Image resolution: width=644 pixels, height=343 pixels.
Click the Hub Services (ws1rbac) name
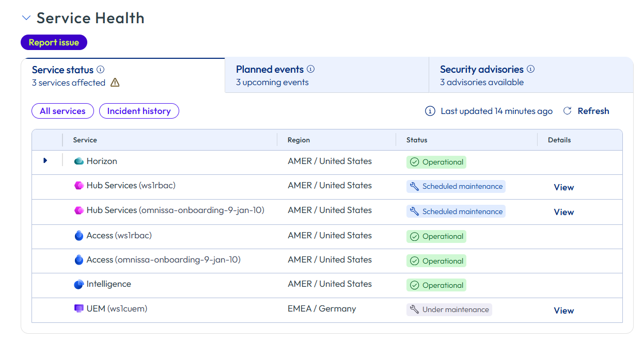[131, 185]
